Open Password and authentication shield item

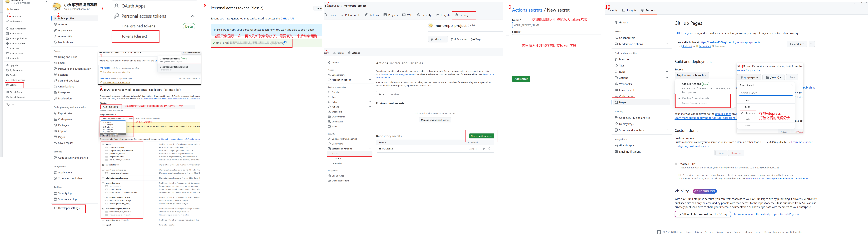coord(72,69)
